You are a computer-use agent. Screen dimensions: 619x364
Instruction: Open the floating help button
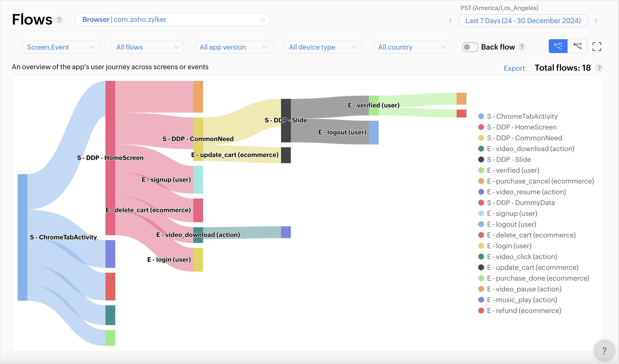coord(604,351)
